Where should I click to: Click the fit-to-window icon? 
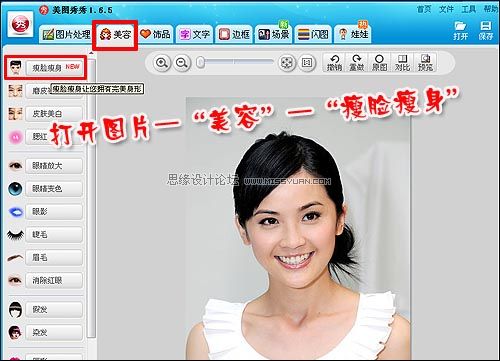coord(286,63)
